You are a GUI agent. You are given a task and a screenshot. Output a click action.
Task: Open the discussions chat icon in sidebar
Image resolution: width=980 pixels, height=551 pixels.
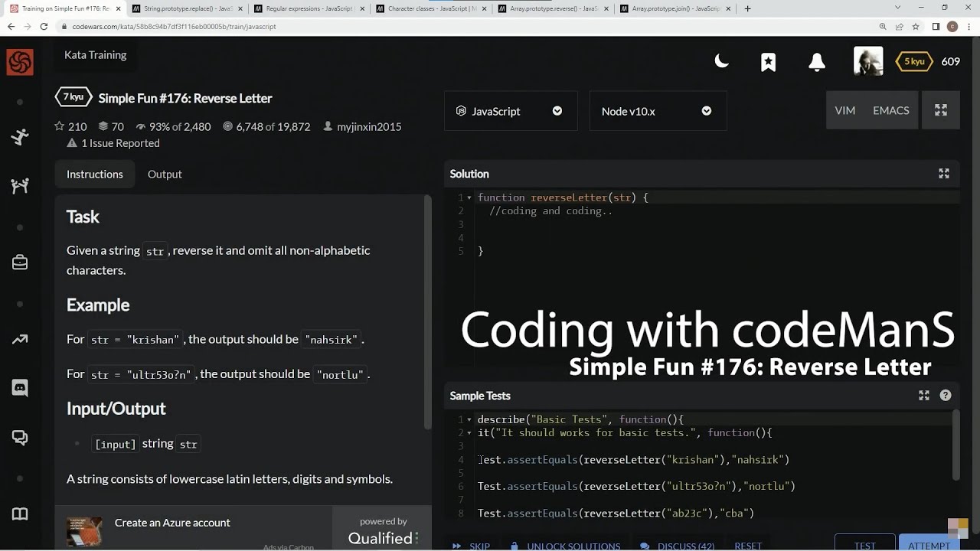click(20, 438)
